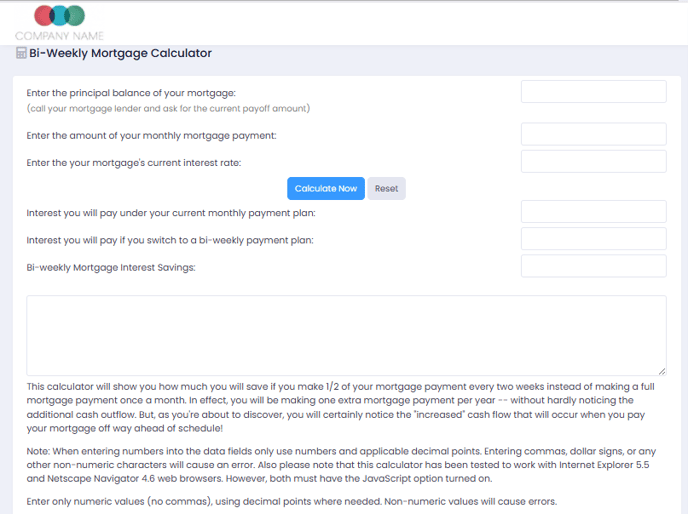
Task: Select the Bi-Weekly Mortgage Calculator heading
Action: [x=120, y=53]
